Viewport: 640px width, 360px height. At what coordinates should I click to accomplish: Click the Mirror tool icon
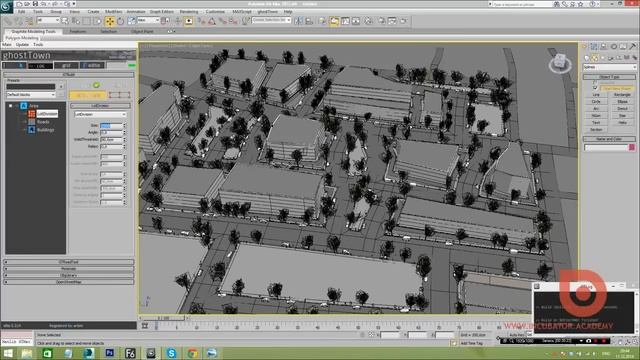299,21
